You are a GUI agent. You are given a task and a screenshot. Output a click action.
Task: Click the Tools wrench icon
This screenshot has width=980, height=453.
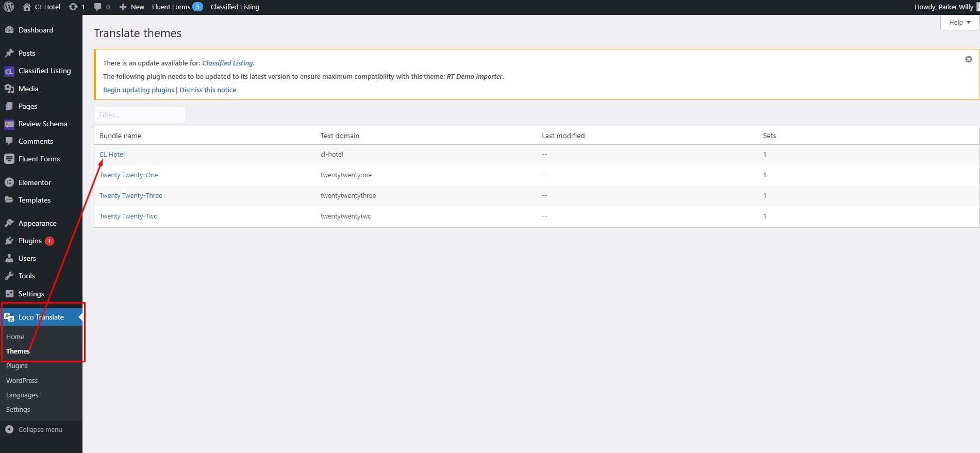[9, 276]
